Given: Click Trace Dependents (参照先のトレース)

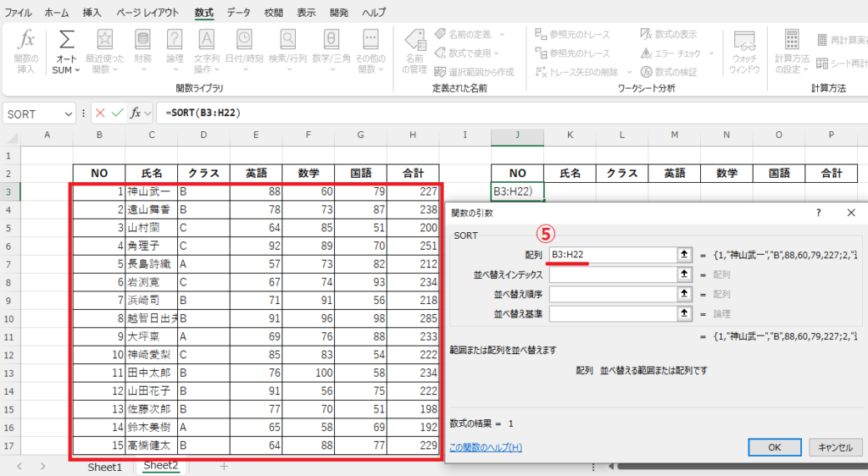Looking at the screenshot, I should (572, 53).
